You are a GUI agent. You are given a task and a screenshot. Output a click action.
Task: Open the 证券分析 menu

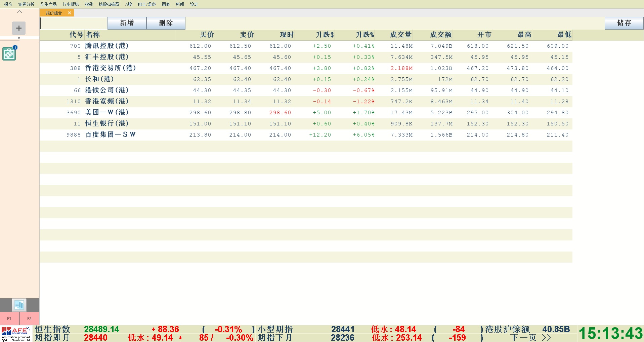(x=26, y=4)
